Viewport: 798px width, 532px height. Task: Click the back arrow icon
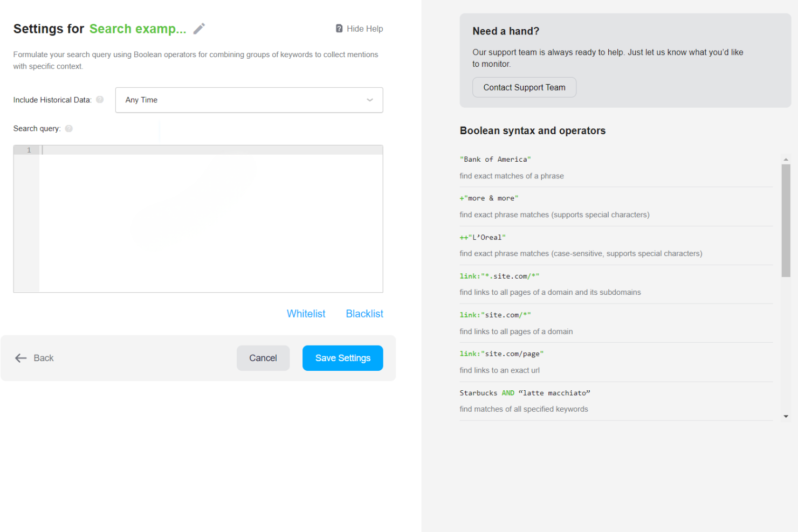point(20,358)
